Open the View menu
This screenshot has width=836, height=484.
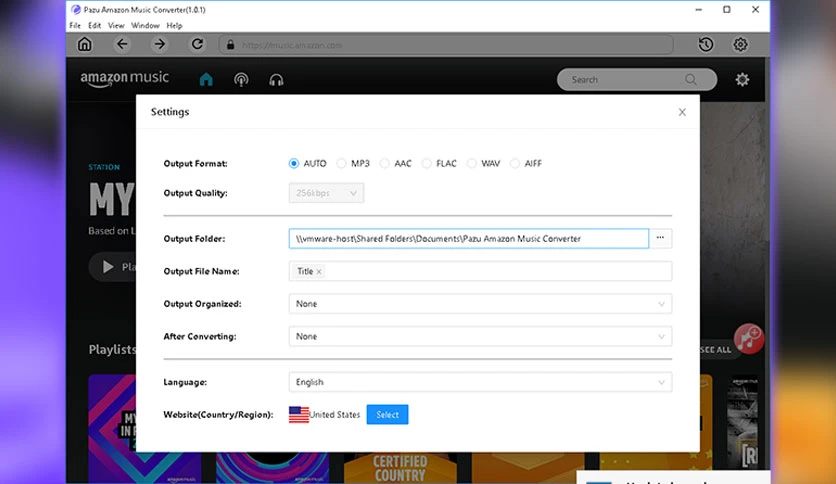click(116, 26)
